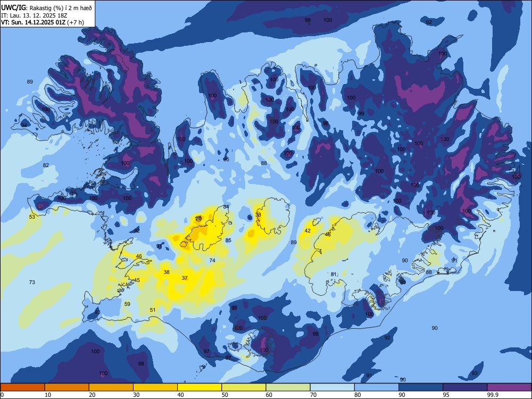Click the 'VT: Sun. 14.12.2025 01Z (+7 h)' line
This screenshot has height=399, width=532.
coord(43,22)
